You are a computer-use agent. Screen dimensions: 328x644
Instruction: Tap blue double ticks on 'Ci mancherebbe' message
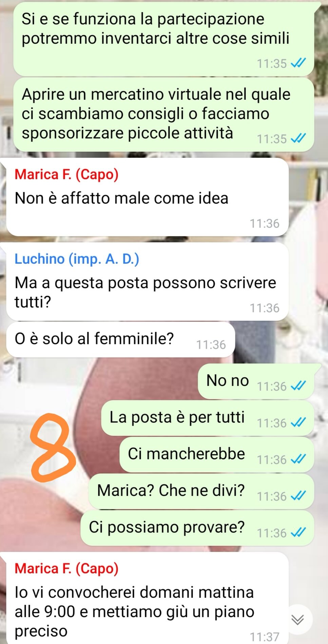[299, 459]
